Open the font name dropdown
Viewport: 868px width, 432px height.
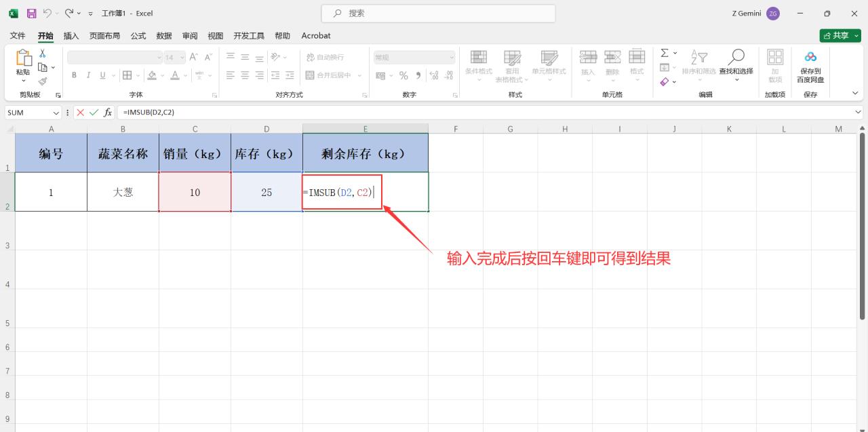[159, 58]
